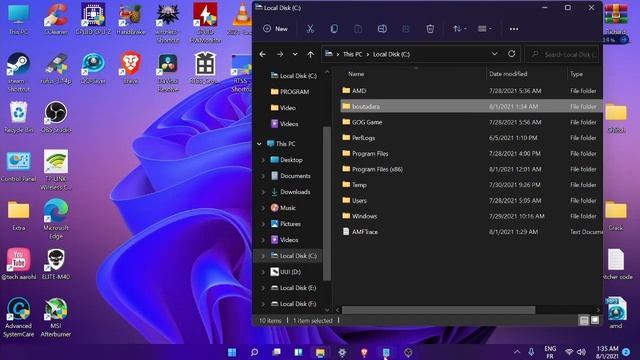Select the Temp folder
Image resolution: width=640 pixels, height=360 pixels.
[471, 184]
